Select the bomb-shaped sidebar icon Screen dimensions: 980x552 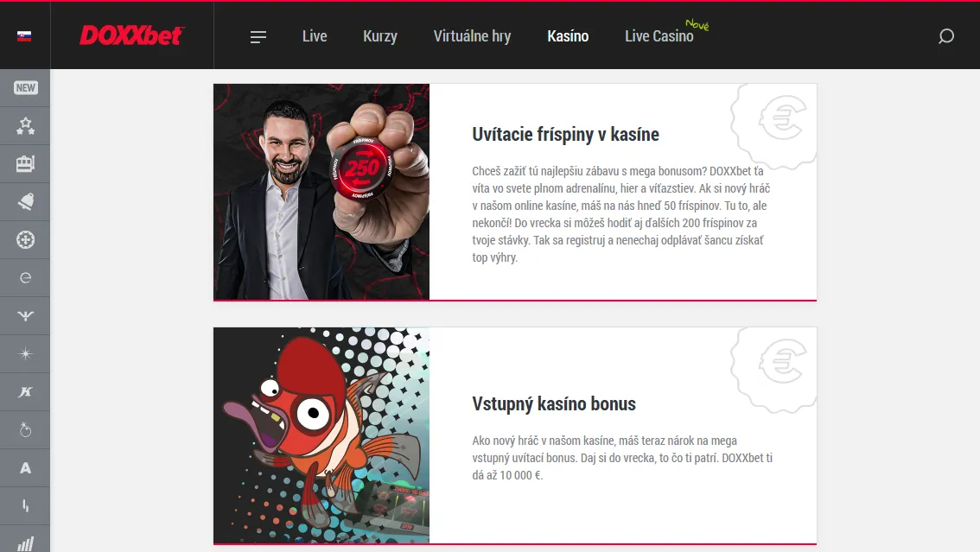(25, 429)
